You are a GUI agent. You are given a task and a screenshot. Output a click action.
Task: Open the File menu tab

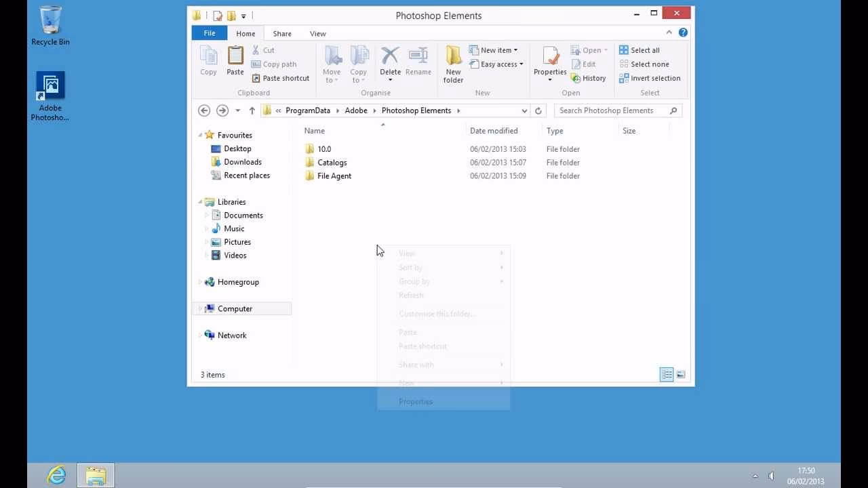tap(210, 33)
